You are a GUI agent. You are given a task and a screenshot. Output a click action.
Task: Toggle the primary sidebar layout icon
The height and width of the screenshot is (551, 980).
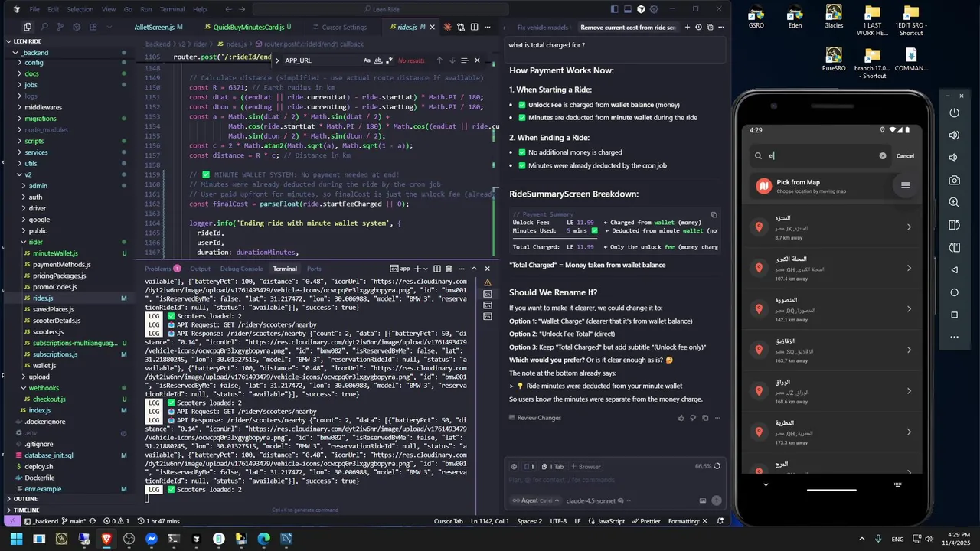615,9
